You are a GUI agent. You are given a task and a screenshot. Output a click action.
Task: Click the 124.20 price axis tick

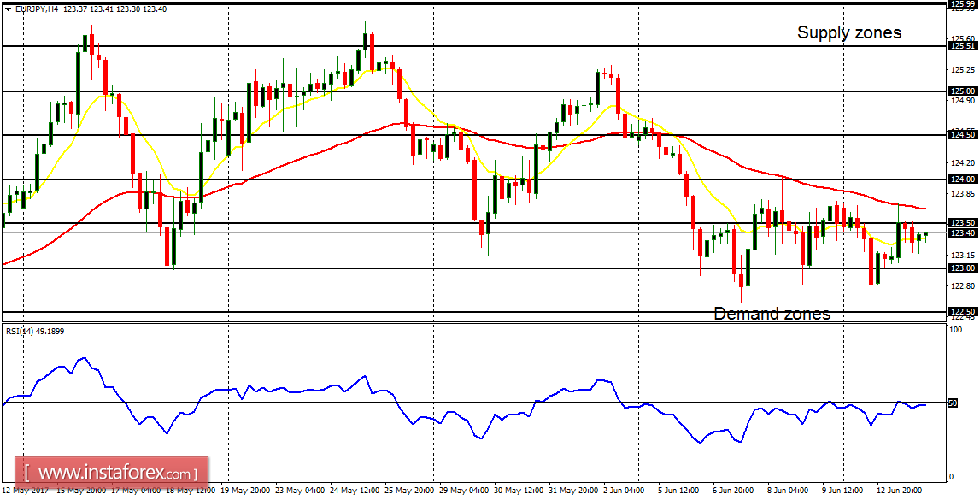click(963, 163)
